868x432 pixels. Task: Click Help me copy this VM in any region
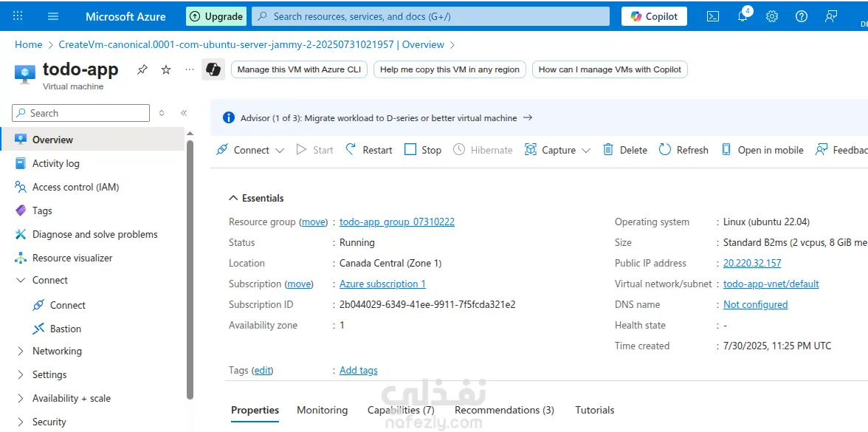coord(449,69)
